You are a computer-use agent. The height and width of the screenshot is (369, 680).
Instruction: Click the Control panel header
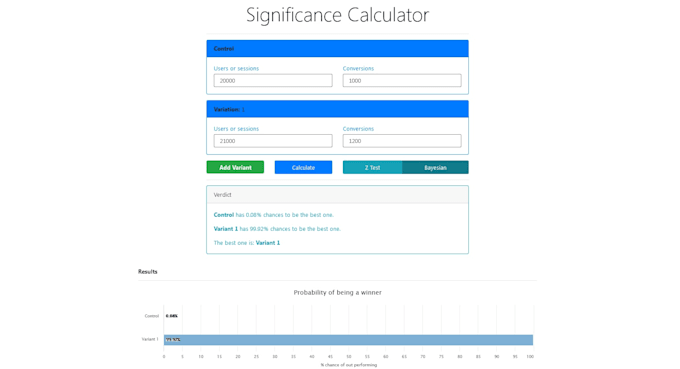point(337,49)
